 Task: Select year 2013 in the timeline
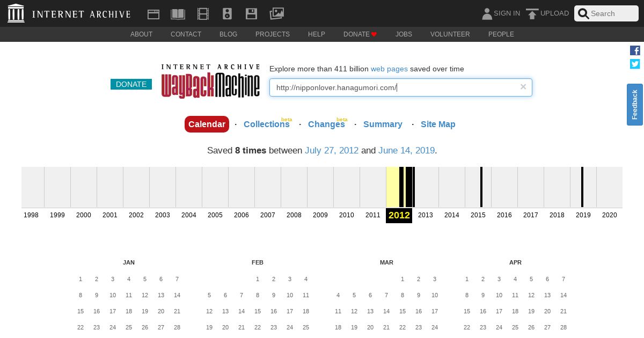click(x=426, y=215)
